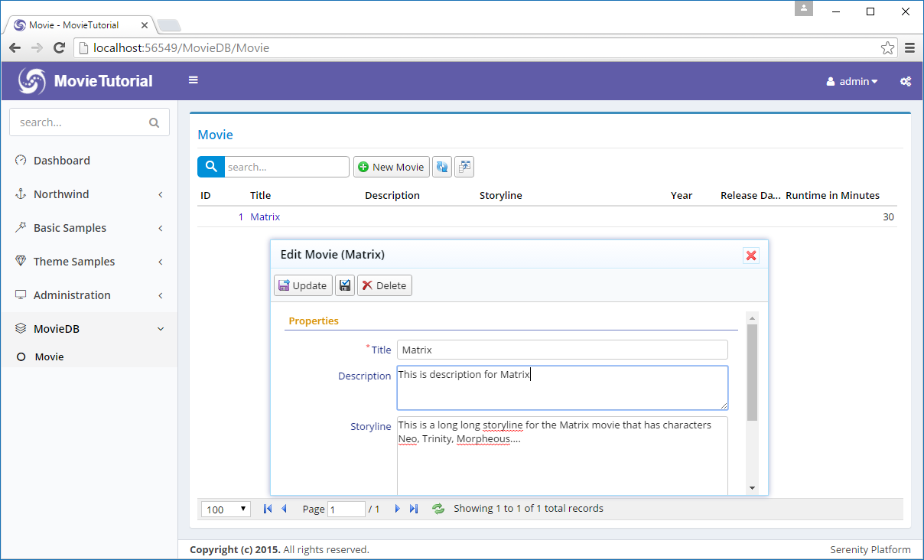Open the Matrix title link in grid
924x560 pixels.
coord(265,217)
